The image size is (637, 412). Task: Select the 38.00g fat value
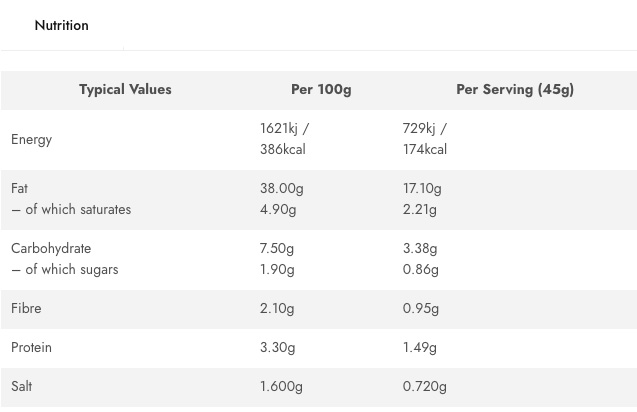281,188
